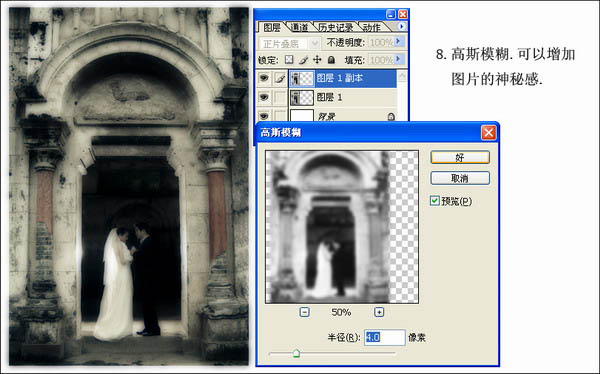Viewport: 600px width, 374px height.
Task: Click the 背景 layer lock icon
Action: 391,116
